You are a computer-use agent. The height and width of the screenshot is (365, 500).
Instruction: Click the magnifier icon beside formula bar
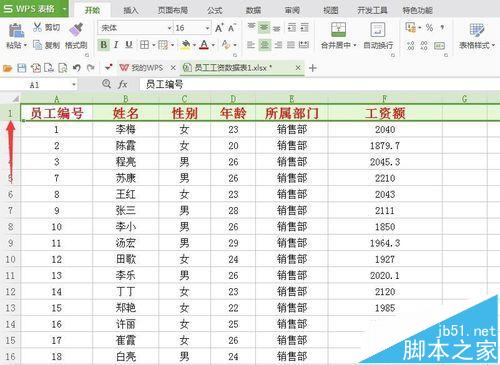pyautogui.click(x=107, y=84)
